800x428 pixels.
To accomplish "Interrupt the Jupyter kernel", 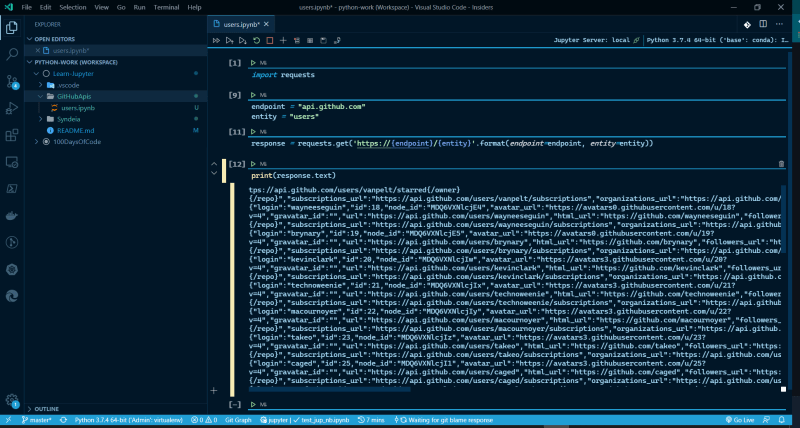I will click(270, 40).
